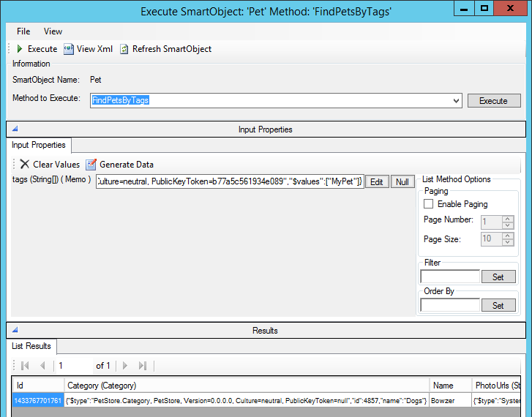Click Refresh SmartObject toolbar icon
This screenshot has width=532, height=417.
point(124,49)
